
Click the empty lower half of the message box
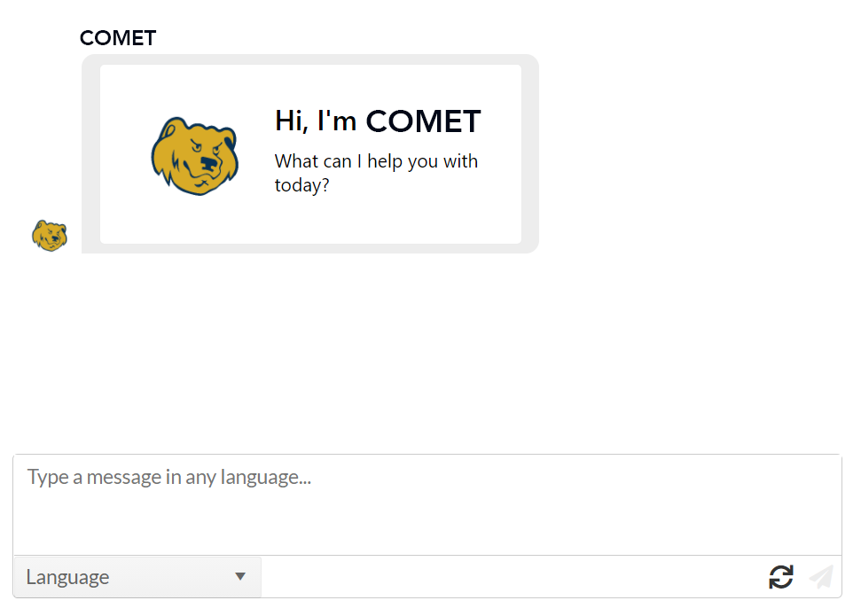(x=427, y=527)
